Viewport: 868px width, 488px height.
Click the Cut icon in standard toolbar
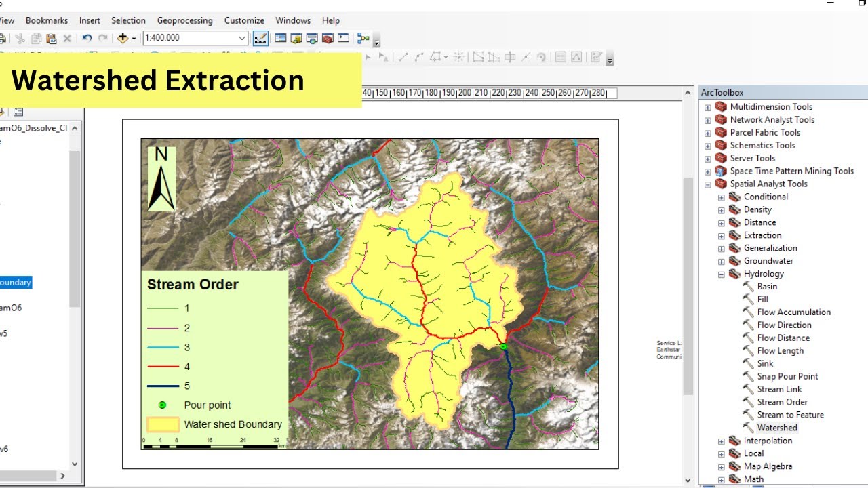pos(20,39)
